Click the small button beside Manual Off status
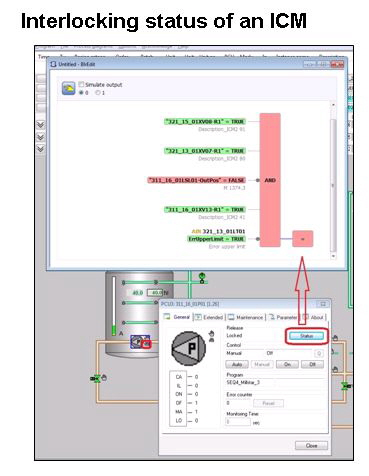The height and width of the screenshot is (476, 369). click(319, 353)
